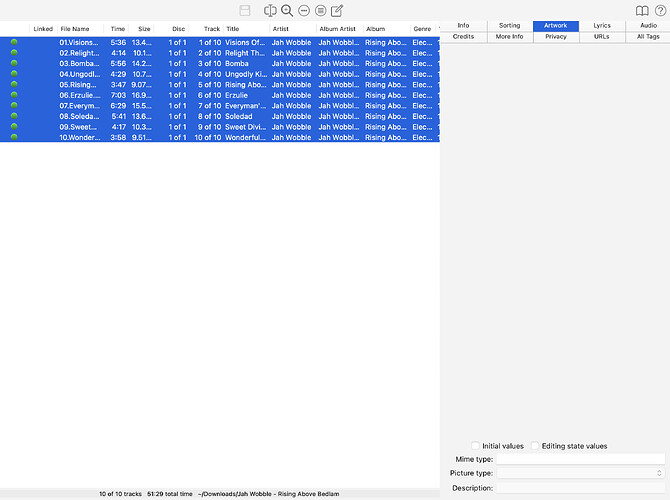This screenshot has height=500, width=670.
Task: Click '51:29 total time' in status bar
Action: [x=170, y=494]
